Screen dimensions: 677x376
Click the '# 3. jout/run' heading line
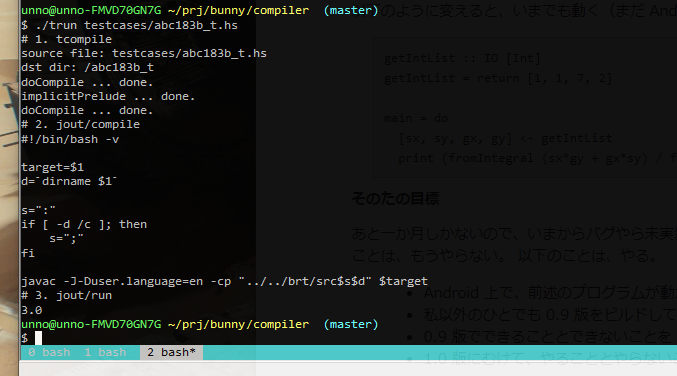(66, 295)
